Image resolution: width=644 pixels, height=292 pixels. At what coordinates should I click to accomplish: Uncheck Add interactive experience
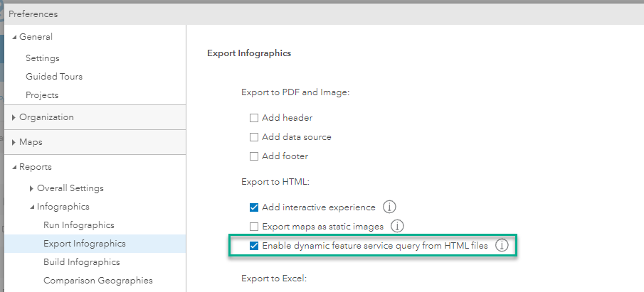click(254, 207)
